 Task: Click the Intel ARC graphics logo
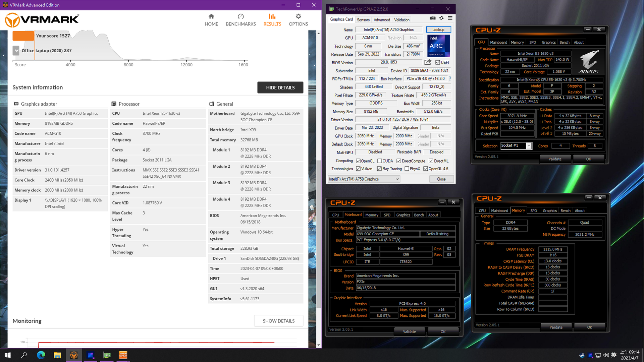click(438, 46)
